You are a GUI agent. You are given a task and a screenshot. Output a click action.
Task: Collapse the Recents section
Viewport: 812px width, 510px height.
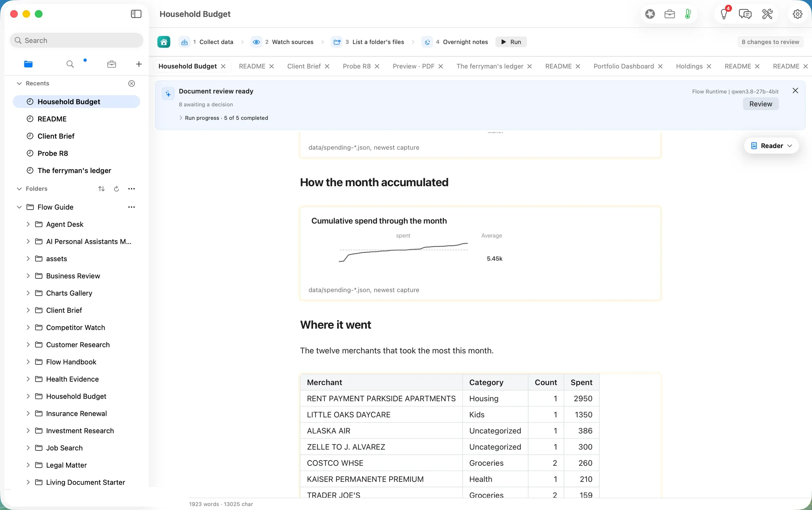[19, 83]
